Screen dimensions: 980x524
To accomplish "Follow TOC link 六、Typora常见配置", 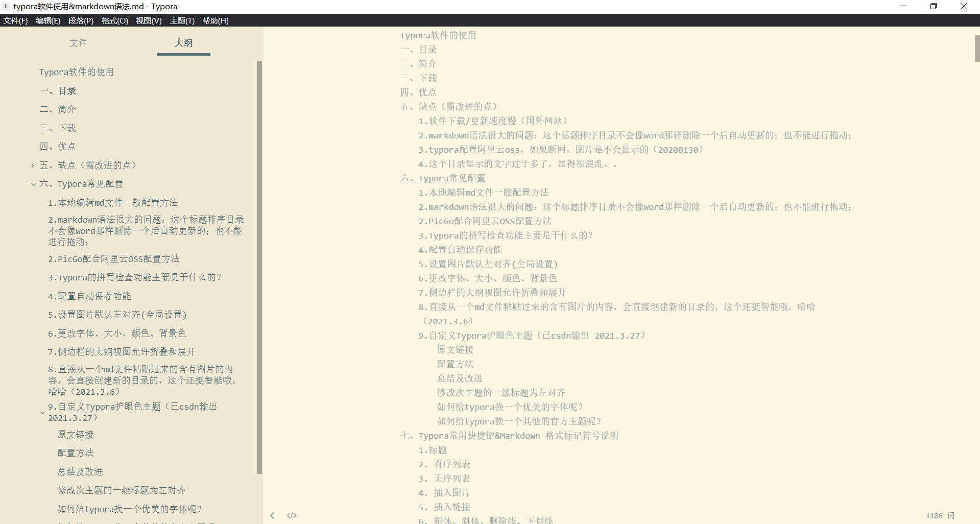I will click(443, 178).
